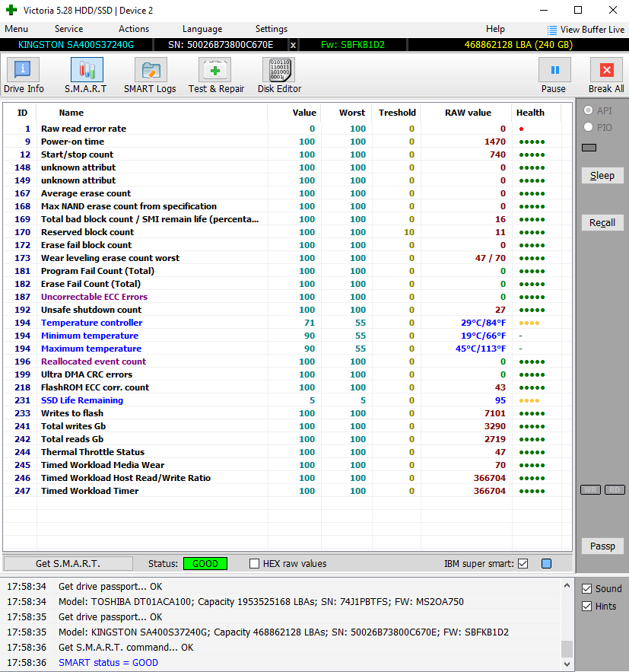The image size is (629, 672).
Task: Click the blue color square near IBM super smart
Action: [546, 564]
